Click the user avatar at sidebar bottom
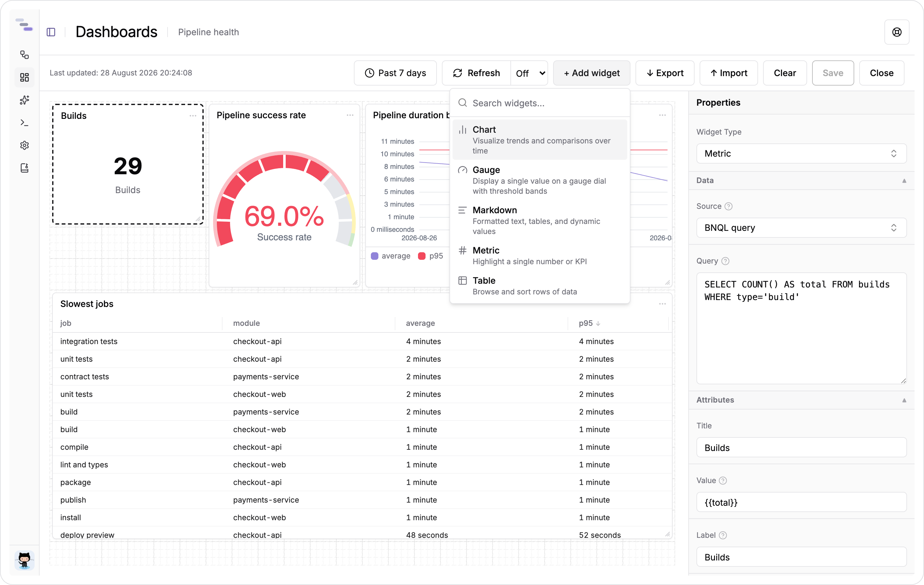Image resolution: width=924 pixels, height=585 pixels. pos(25,560)
